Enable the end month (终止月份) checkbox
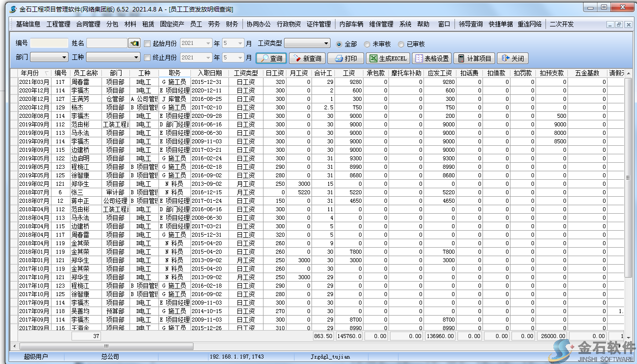This screenshot has width=637, height=364. pyautogui.click(x=147, y=58)
